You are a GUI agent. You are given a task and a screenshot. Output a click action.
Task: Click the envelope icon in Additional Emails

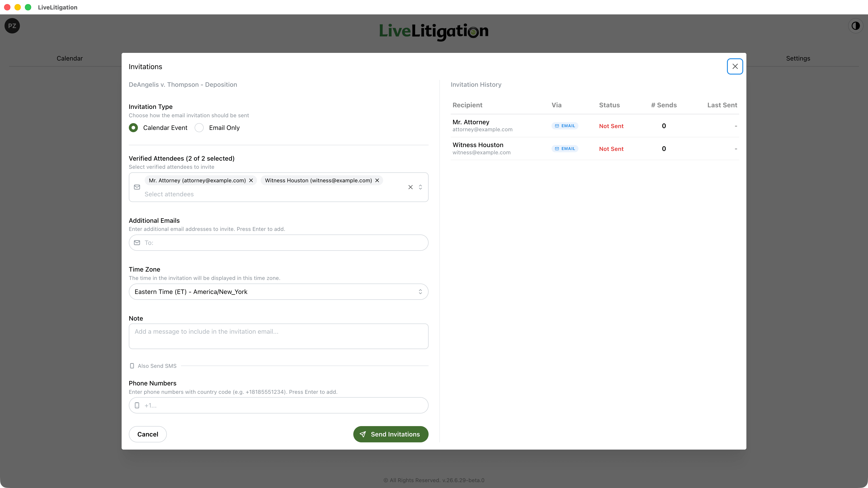point(137,243)
